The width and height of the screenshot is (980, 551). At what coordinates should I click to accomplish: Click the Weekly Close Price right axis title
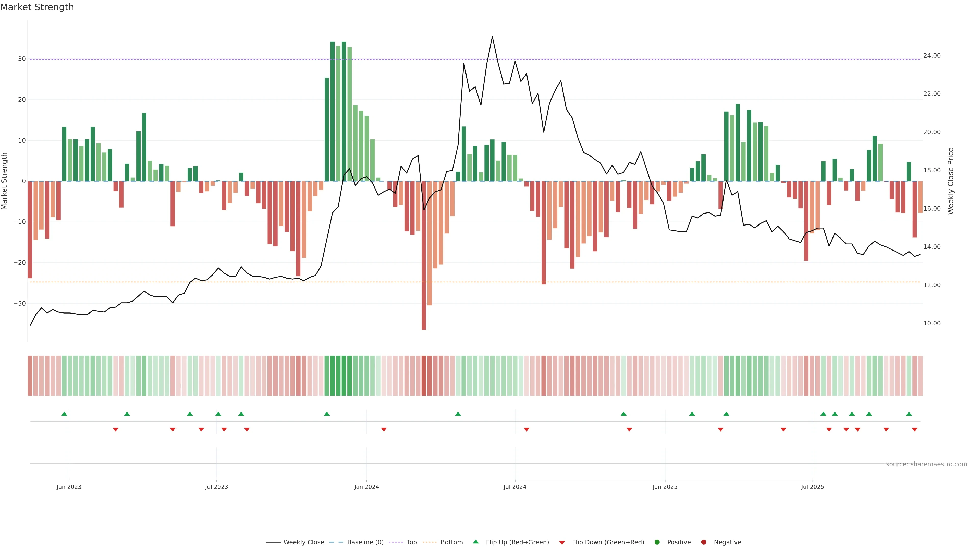(x=951, y=181)
